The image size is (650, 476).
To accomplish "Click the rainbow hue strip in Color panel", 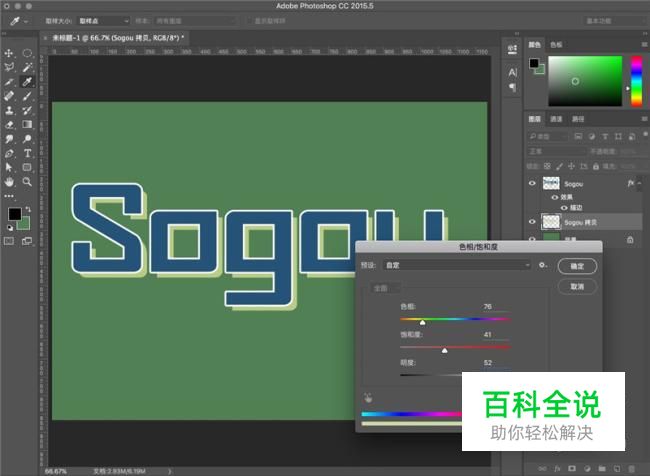I will click(636, 81).
